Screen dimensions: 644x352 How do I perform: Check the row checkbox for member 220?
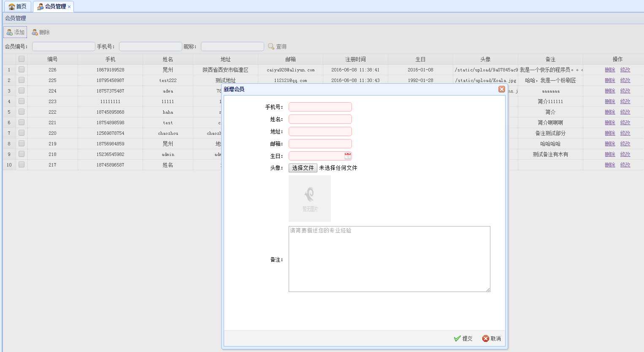pyautogui.click(x=22, y=133)
